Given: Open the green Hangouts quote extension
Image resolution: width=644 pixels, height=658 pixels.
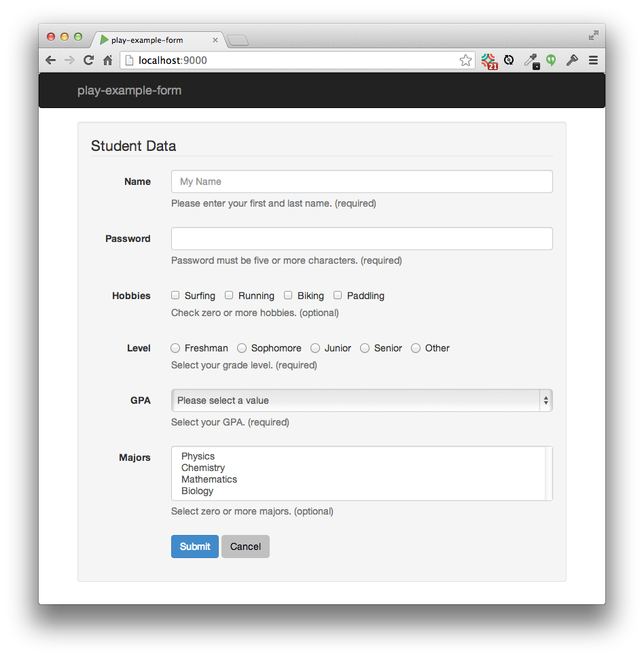Looking at the screenshot, I should [551, 60].
